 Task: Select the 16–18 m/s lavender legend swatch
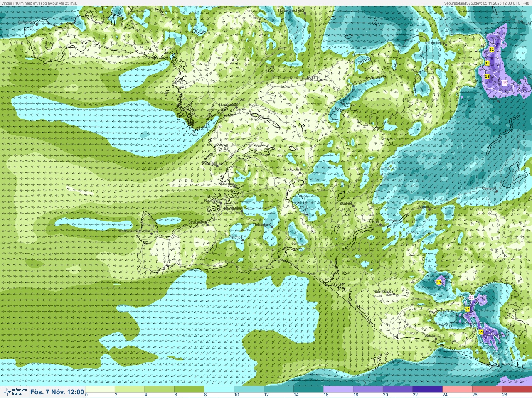point(338,389)
